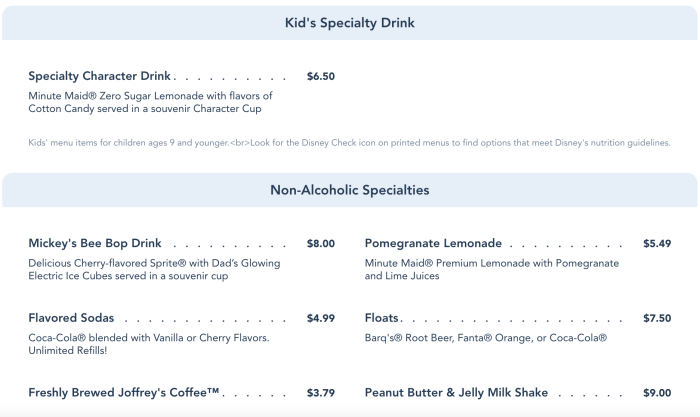The height and width of the screenshot is (417, 700).
Task: Collapse the Non-Alcoholic Specialties section header
Action: pyautogui.click(x=350, y=189)
